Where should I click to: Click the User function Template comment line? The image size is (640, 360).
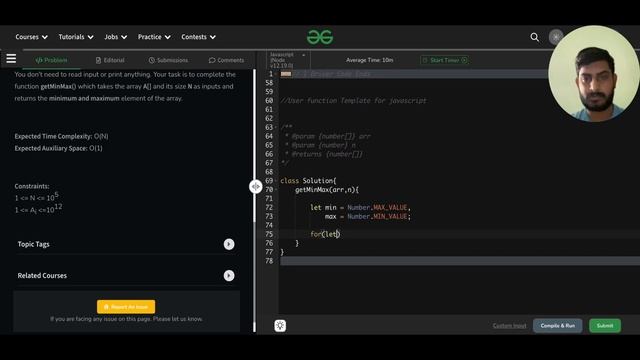pyautogui.click(x=353, y=101)
